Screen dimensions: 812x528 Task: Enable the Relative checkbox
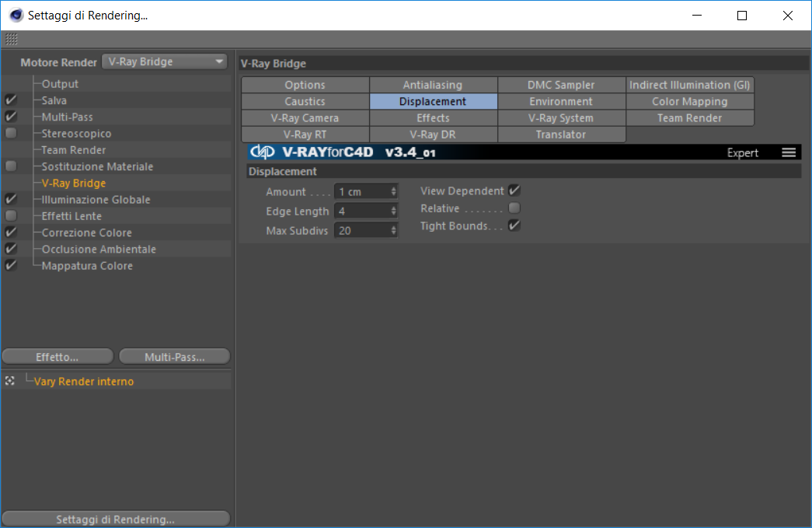[x=514, y=208]
